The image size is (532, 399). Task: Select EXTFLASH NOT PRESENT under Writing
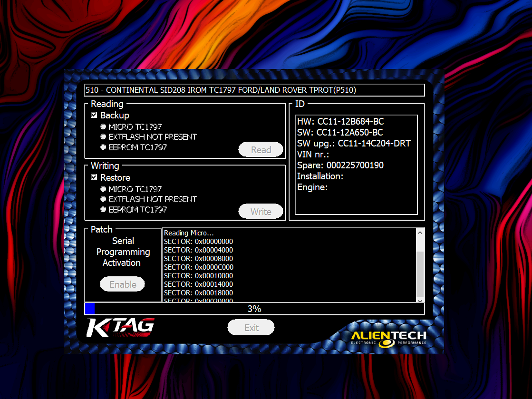103,199
